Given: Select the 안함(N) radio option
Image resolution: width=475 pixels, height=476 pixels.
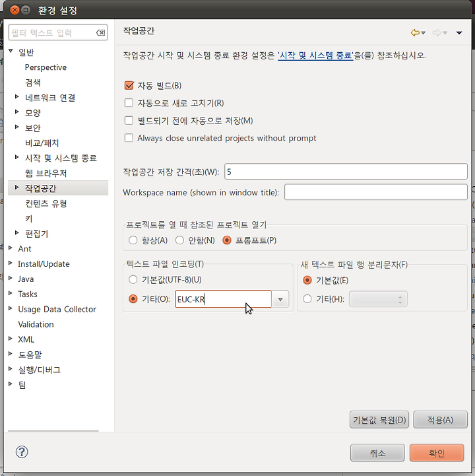Looking at the screenshot, I should pos(179,240).
